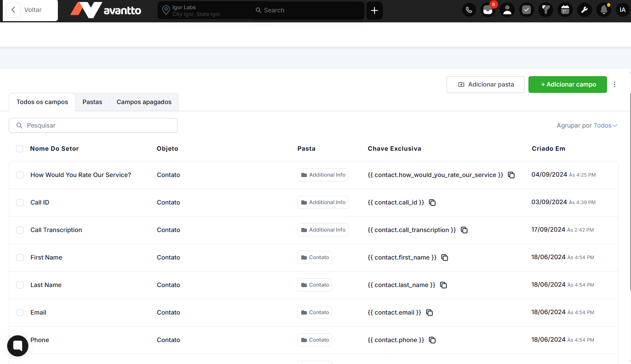Click the Pasta column header
This screenshot has width=631, height=364.
[307, 149]
